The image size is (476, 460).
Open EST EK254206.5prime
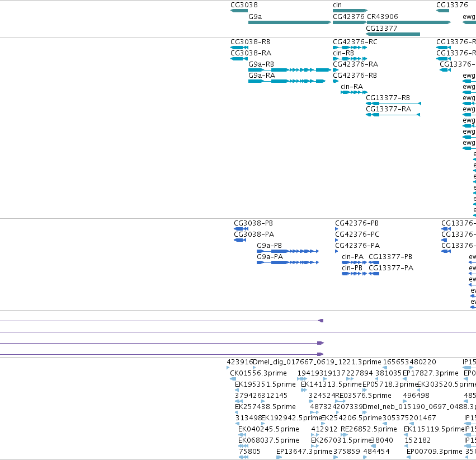pyautogui.click(x=351, y=418)
